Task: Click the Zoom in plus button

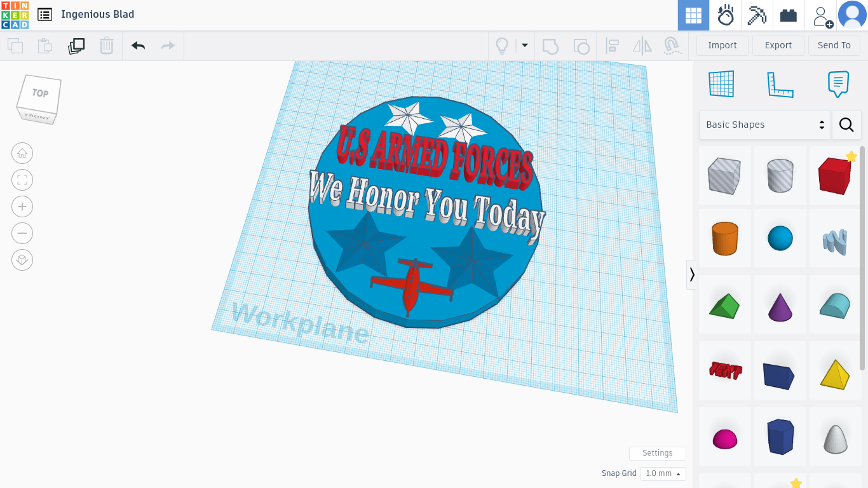Action: point(22,207)
